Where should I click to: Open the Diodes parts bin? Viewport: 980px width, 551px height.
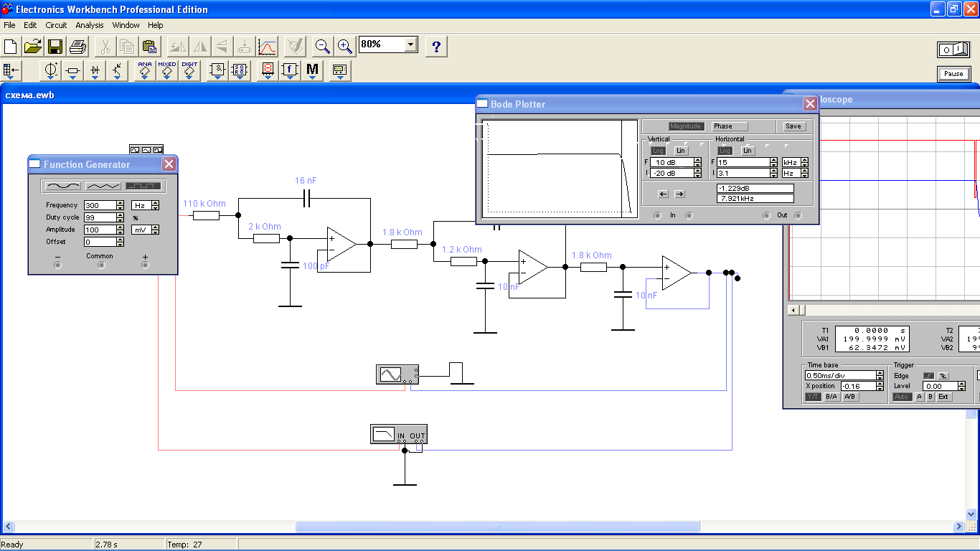[95, 70]
